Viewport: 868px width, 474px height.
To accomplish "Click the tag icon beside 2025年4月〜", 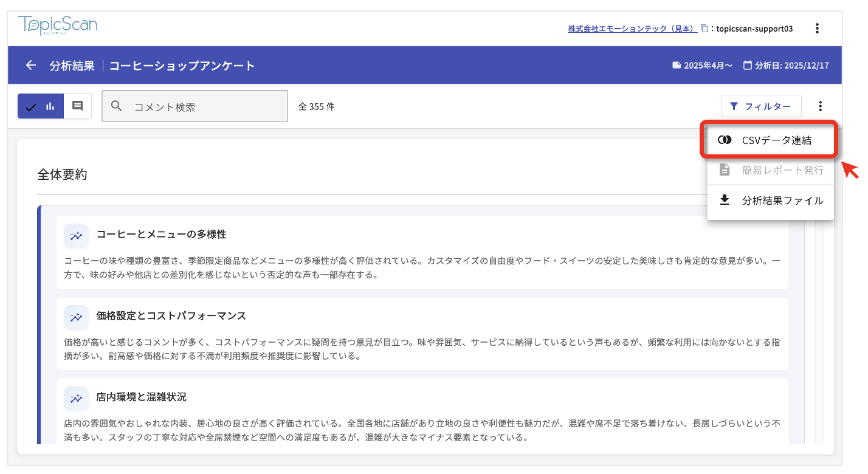I will click(676, 66).
